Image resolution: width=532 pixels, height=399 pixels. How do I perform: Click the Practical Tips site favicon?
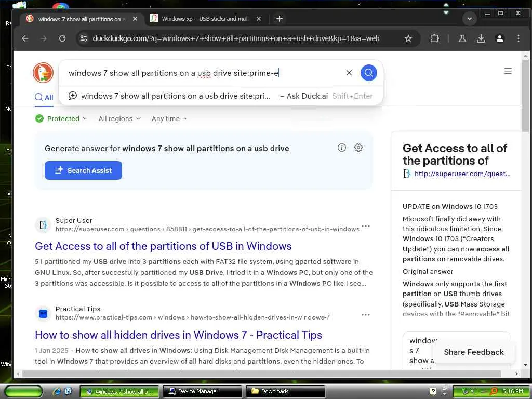pos(43,313)
